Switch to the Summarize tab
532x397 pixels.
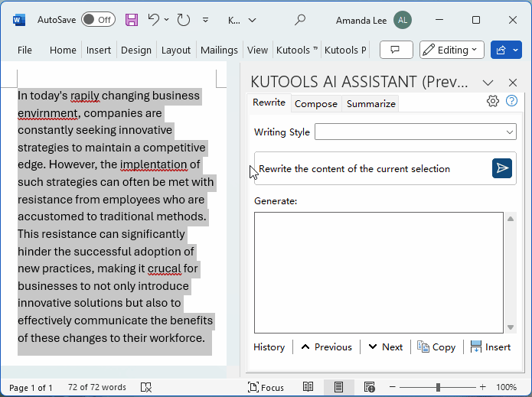coord(370,104)
